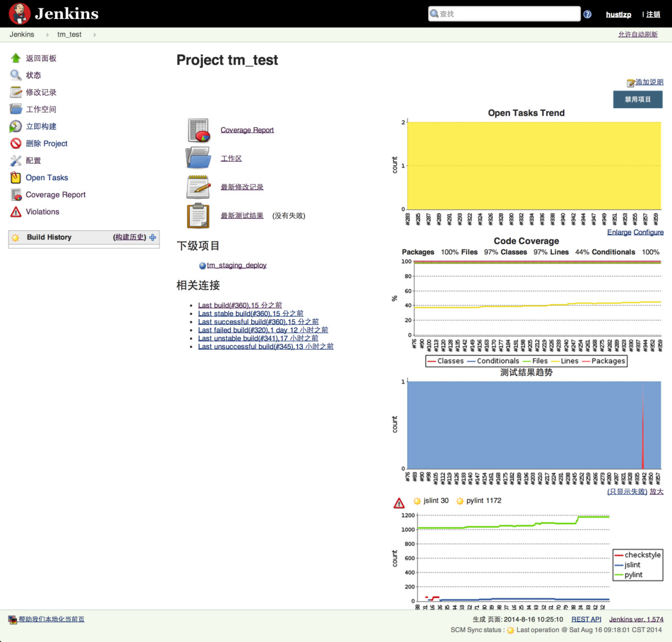Viewport: 672px width, 642px height.
Task: Click the sun icon beside pylint 1172
Action: 460,501
